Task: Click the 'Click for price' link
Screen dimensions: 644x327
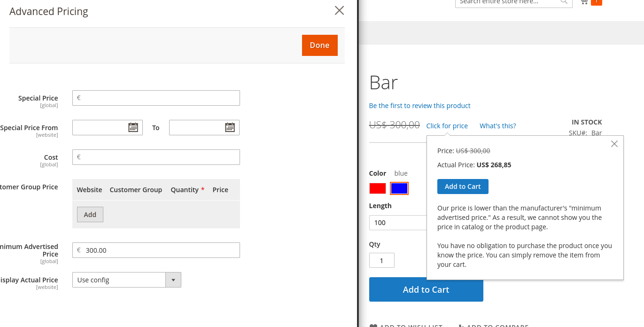Action: pyautogui.click(x=447, y=126)
